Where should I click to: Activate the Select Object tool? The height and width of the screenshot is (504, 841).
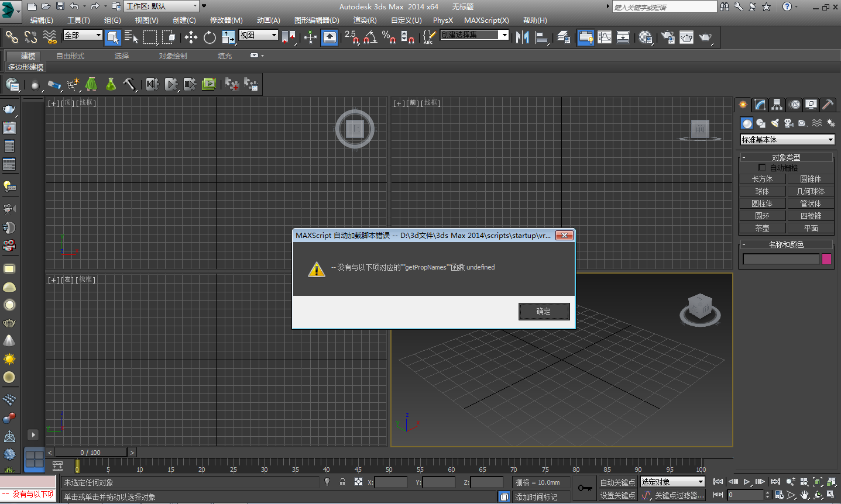tap(113, 37)
